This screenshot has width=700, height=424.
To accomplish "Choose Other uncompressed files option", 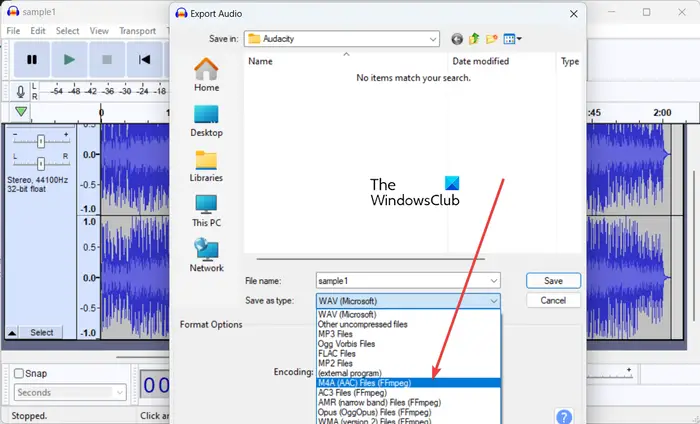I will pos(408,324).
